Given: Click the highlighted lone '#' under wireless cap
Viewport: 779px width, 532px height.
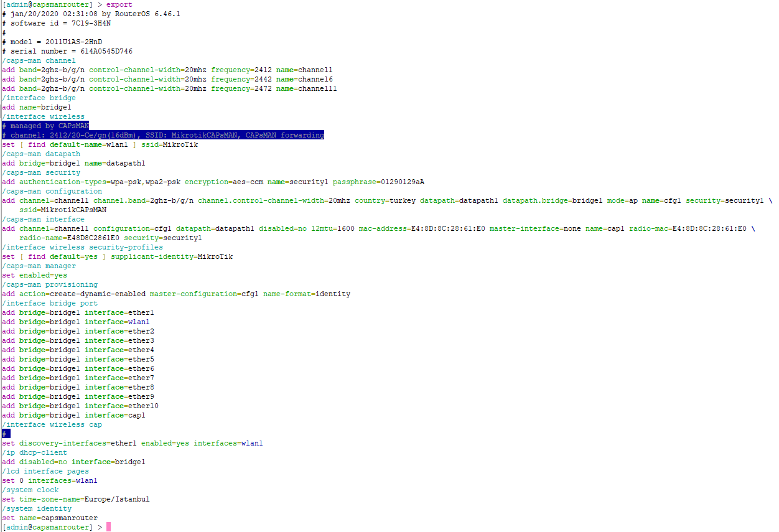Looking at the screenshot, I should [x=6, y=434].
